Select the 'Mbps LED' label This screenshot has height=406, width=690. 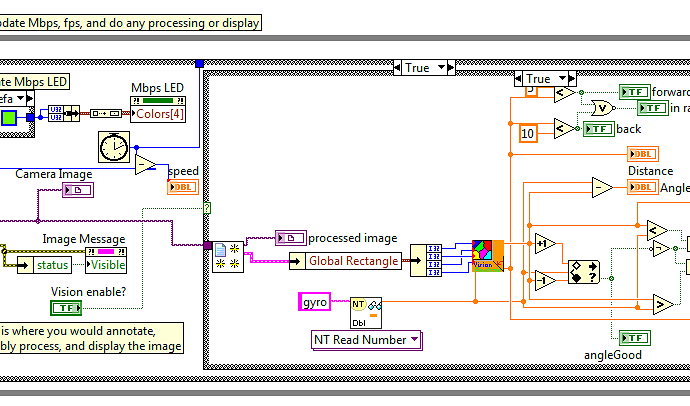157,88
